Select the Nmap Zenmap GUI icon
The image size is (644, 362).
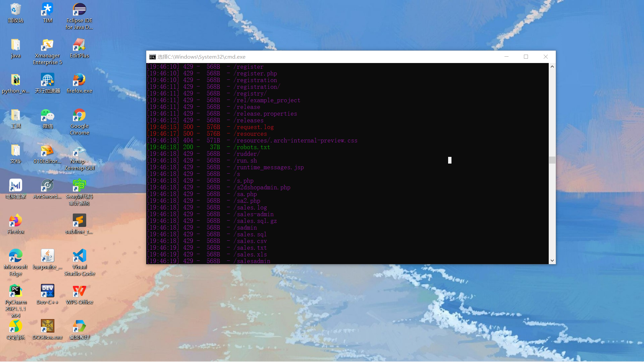click(x=79, y=151)
